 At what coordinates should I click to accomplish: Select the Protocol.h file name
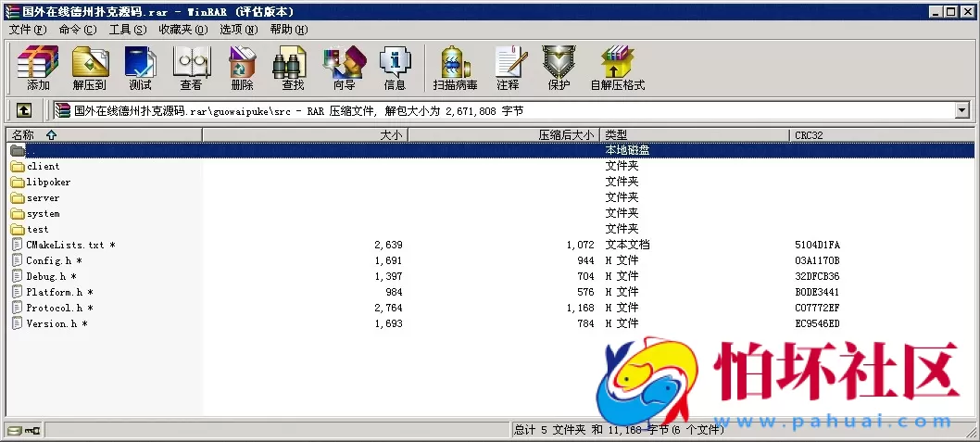(55, 308)
